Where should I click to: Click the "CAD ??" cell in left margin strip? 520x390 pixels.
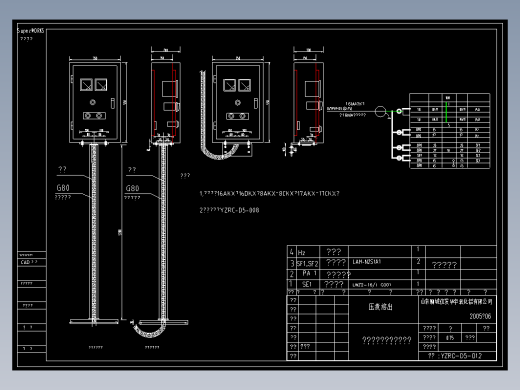point(29,262)
